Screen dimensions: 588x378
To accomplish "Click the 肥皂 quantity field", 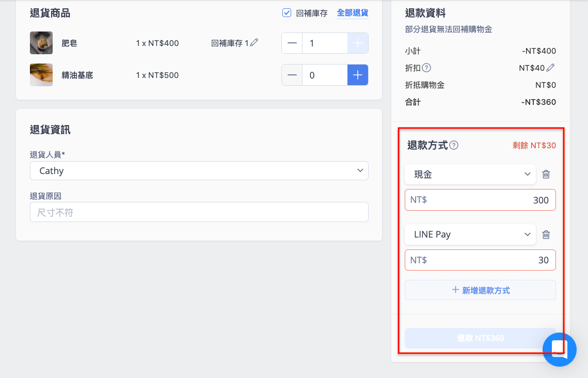I will [x=325, y=43].
